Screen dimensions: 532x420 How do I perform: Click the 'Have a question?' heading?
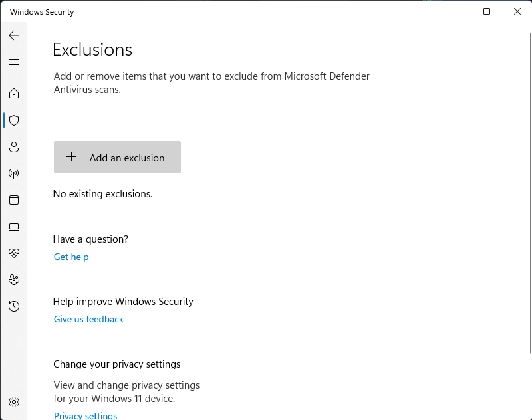click(90, 239)
